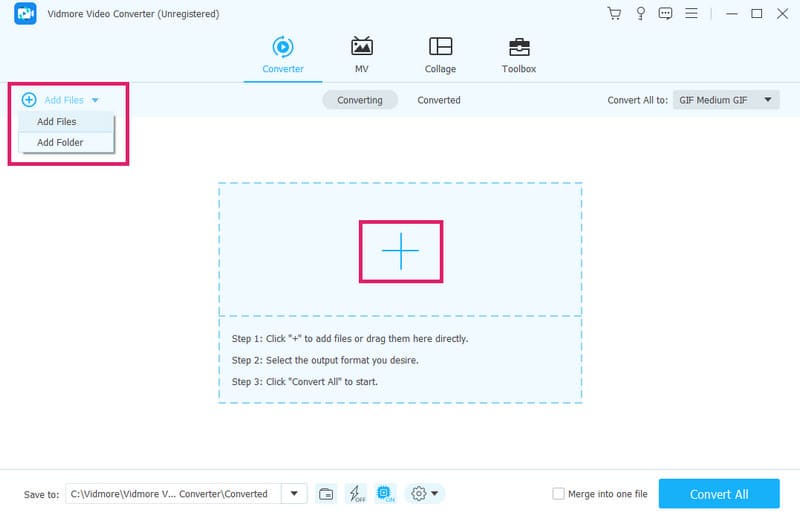Choose Add Folder from the dropdown menu
This screenshot has height=516, width=800.
(60, 143)
